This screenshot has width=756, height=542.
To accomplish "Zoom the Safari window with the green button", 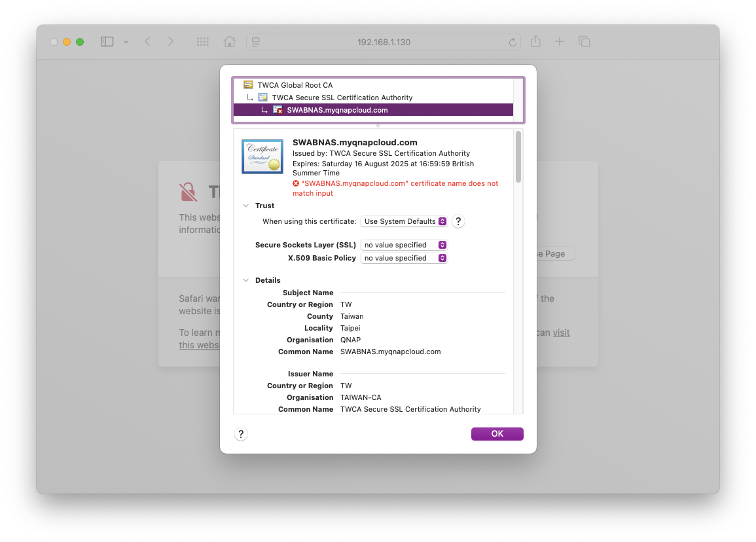I will [x=80, y=42].
